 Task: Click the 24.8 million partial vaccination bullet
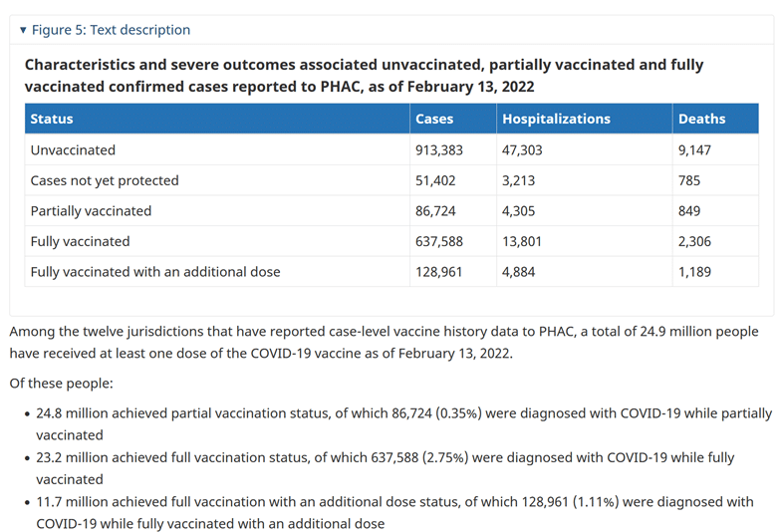coord(403,424)
